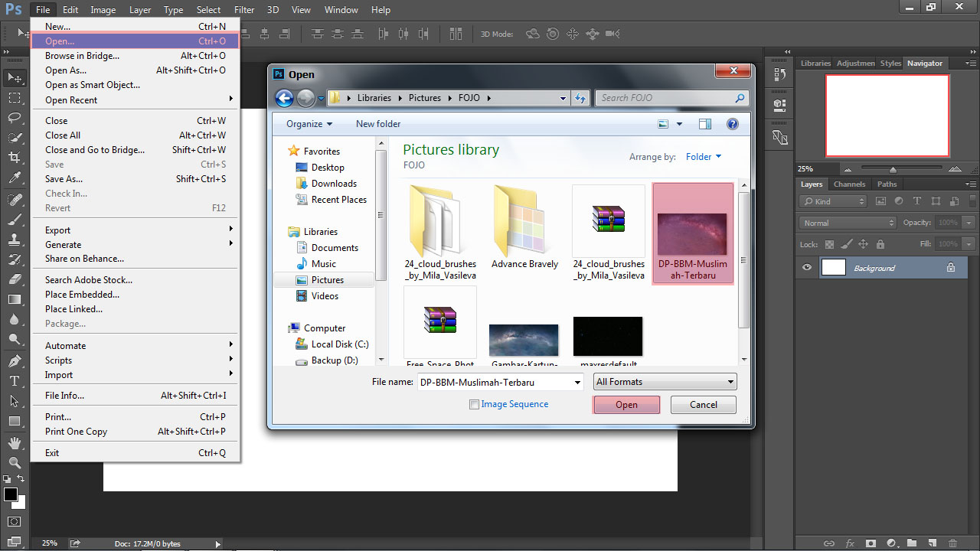This screenshot has height=551, width=980.
Task: Select the Crop tool
Action: point(15,158)
